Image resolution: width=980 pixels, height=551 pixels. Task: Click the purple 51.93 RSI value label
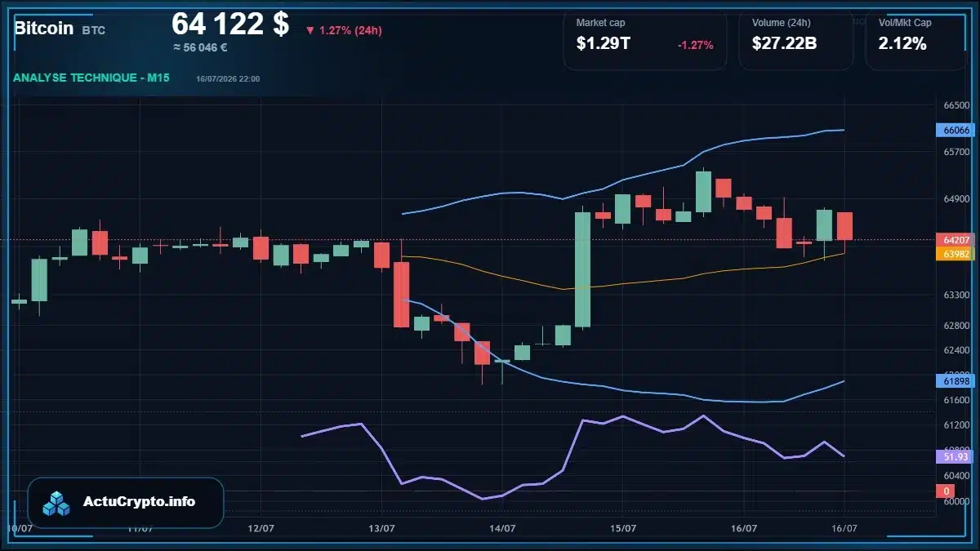click(955, 457)
